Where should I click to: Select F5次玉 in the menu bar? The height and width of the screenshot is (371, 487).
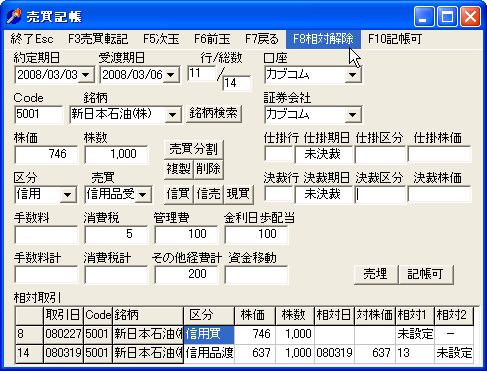click(x=161, y=39)
